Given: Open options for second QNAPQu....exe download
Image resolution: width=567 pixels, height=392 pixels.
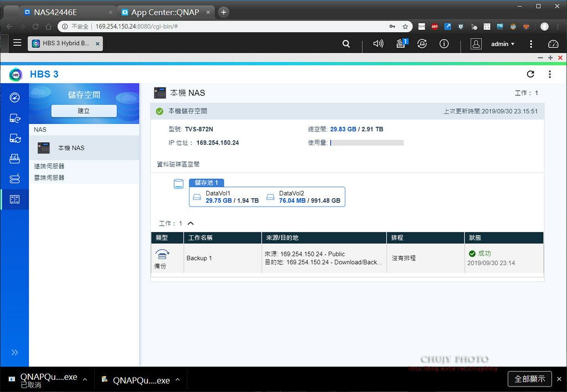Looking at the screenshot, I should pos(177,379).
